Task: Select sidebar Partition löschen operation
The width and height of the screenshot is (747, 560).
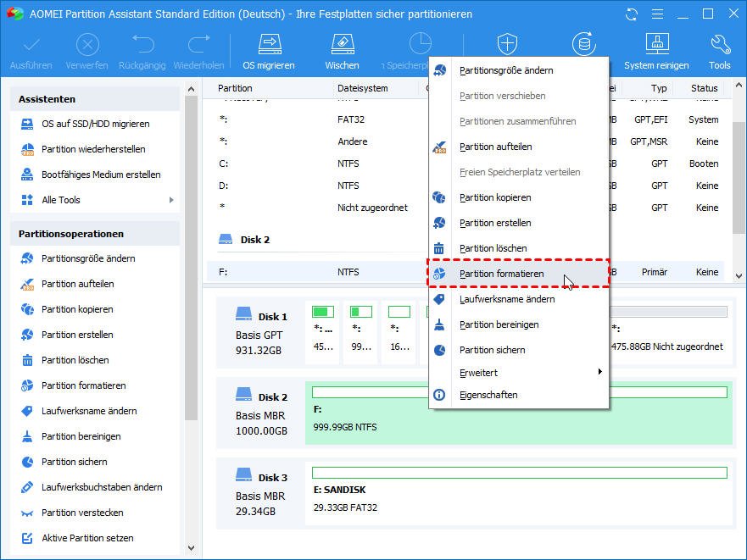Action: tap(75, 360)
